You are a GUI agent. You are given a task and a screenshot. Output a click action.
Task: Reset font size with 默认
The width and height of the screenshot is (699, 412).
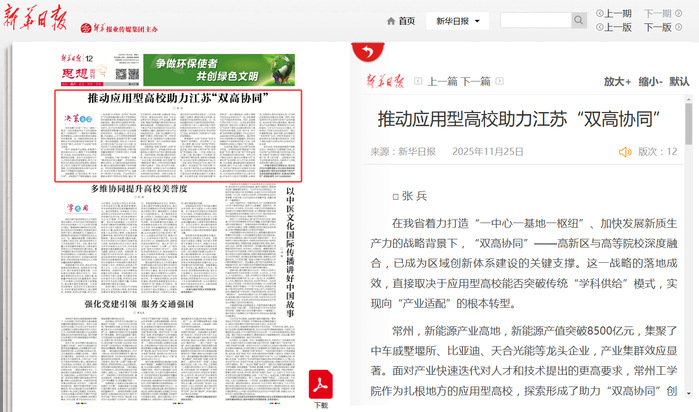tap(679, 82)
